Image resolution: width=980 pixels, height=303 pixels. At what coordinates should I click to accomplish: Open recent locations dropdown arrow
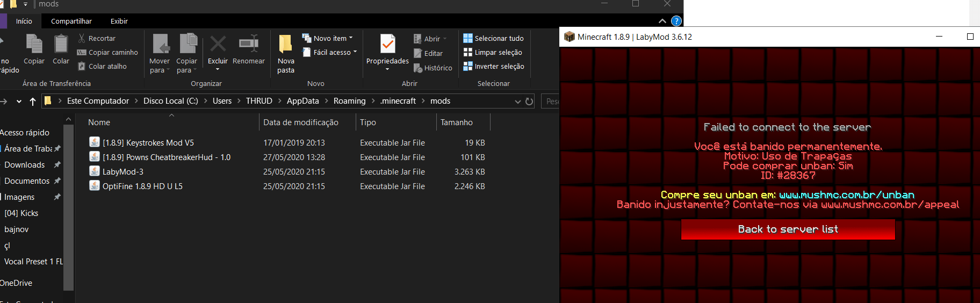point(19,101)
